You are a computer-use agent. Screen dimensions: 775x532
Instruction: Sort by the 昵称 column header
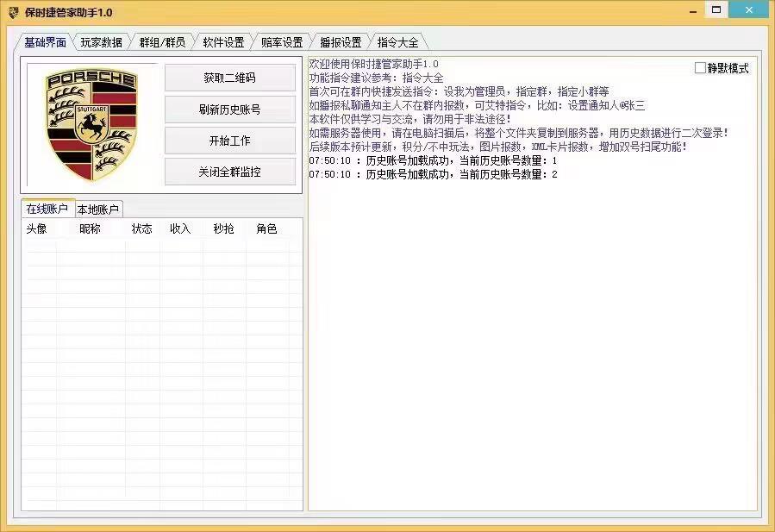90,228
